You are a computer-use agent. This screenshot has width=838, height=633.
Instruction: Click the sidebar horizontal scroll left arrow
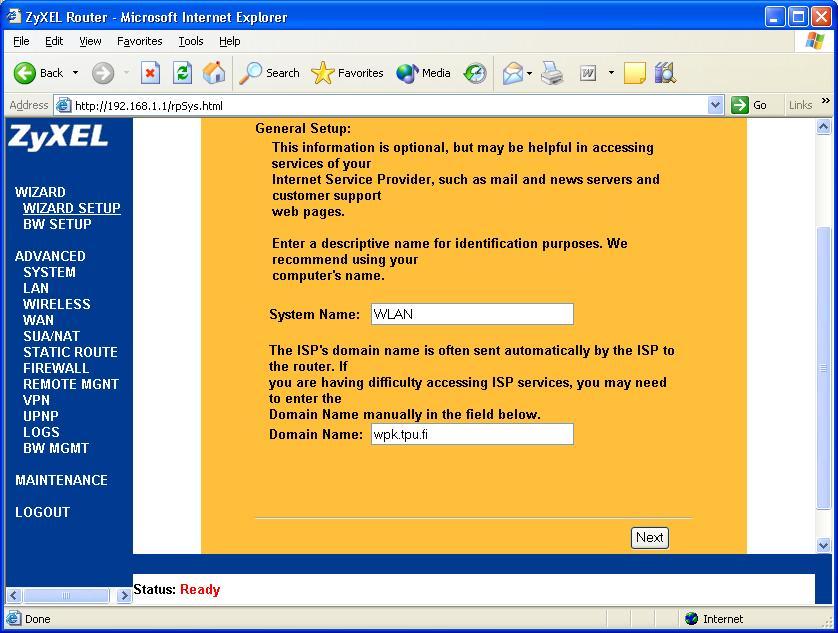pyautogui.click(x=14, y=596)
